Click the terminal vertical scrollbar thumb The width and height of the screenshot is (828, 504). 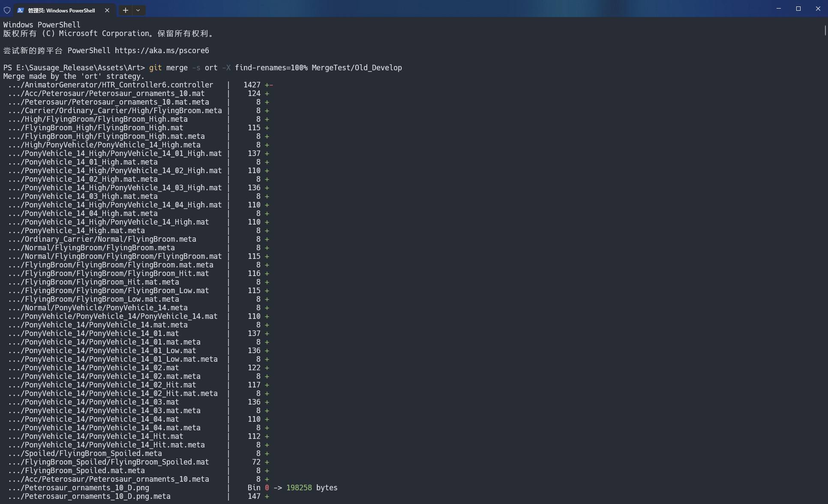point(825,30)
